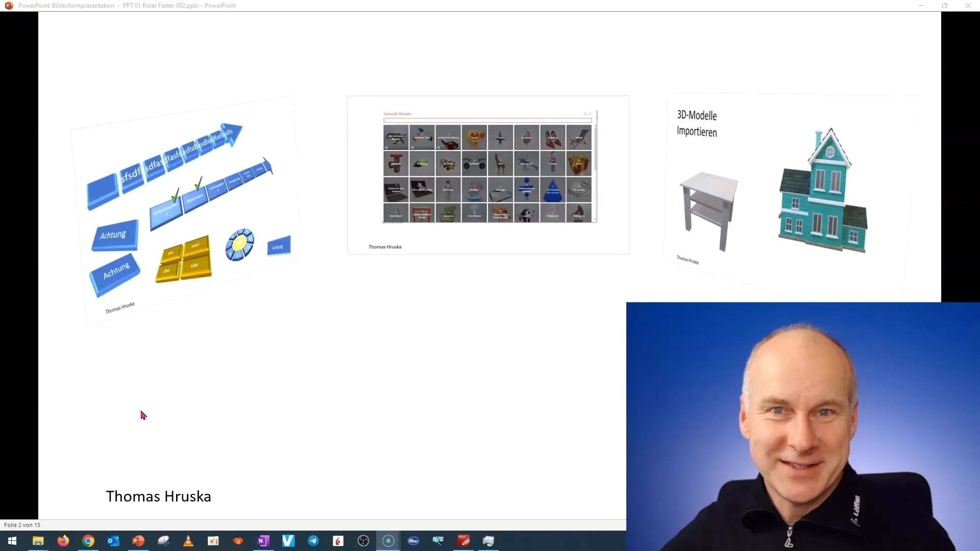This screenshot has width=980, height=551.
Task: Switch to the PowerPoint taskbar icon
Action: [138, 541]
